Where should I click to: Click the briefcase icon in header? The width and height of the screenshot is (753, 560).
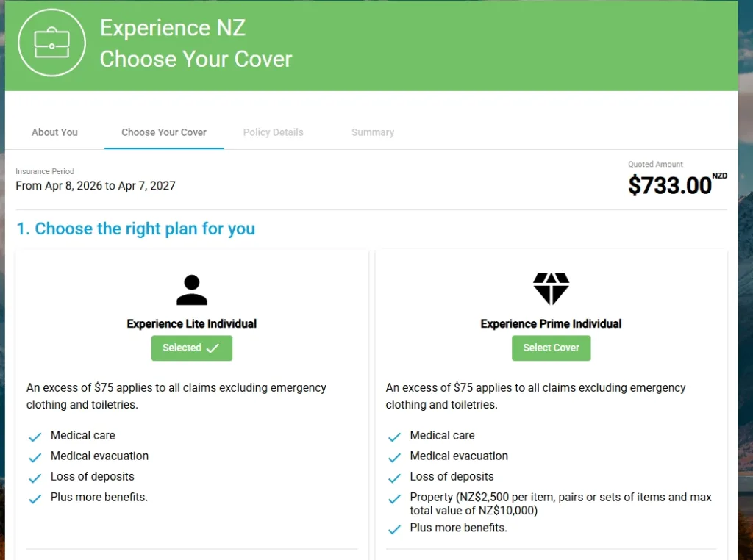[51, 43]
